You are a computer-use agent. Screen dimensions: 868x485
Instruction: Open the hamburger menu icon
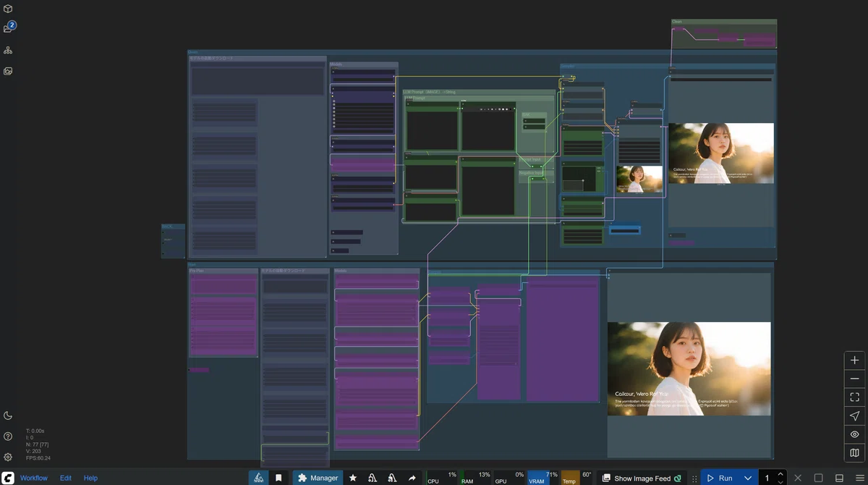[859, 478]
